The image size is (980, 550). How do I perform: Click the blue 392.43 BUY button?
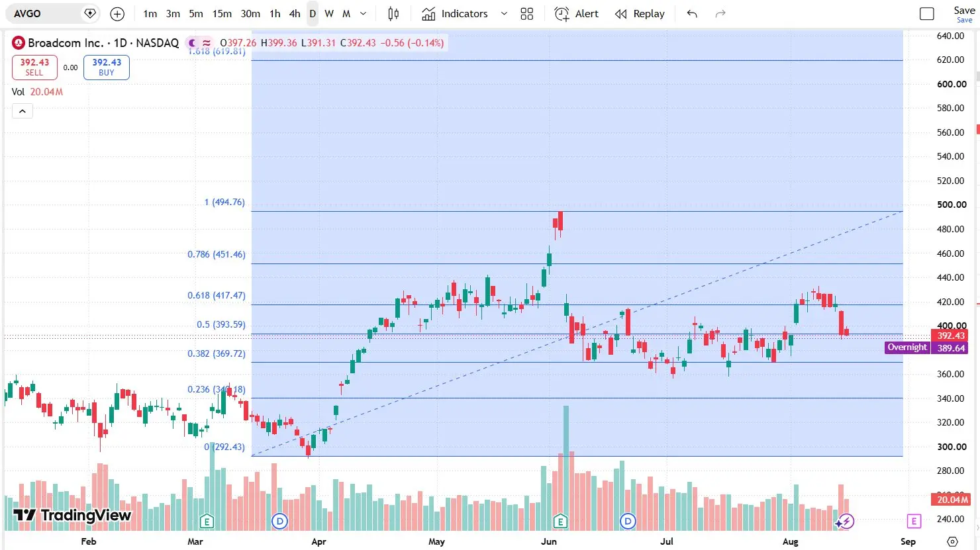[107, 67]
